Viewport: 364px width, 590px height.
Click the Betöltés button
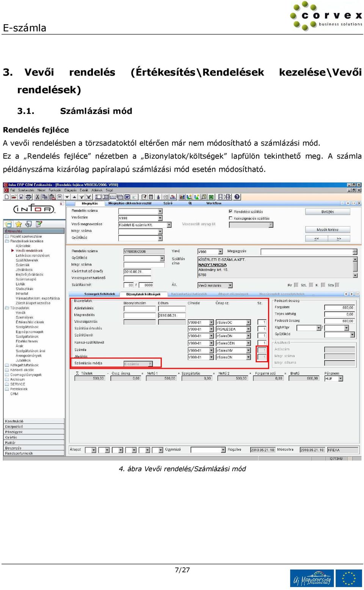click(328, 212)
